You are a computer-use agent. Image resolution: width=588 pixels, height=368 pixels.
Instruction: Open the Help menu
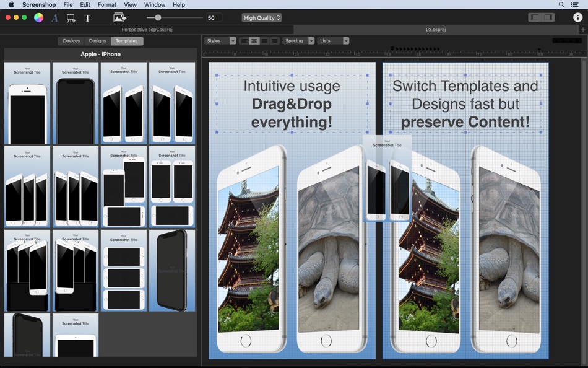tap(179, 4)
